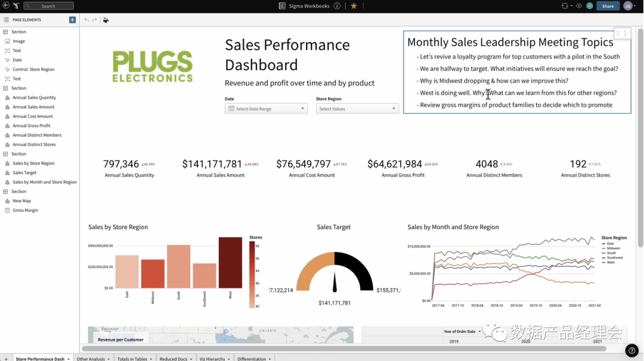Click the chart icon beside Annual Sales Quantity

coord(7,98)
